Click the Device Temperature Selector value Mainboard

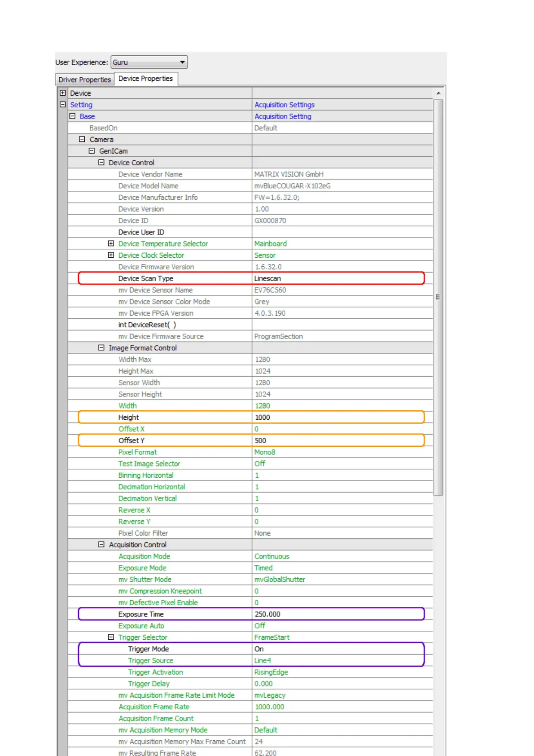point(270,243)
